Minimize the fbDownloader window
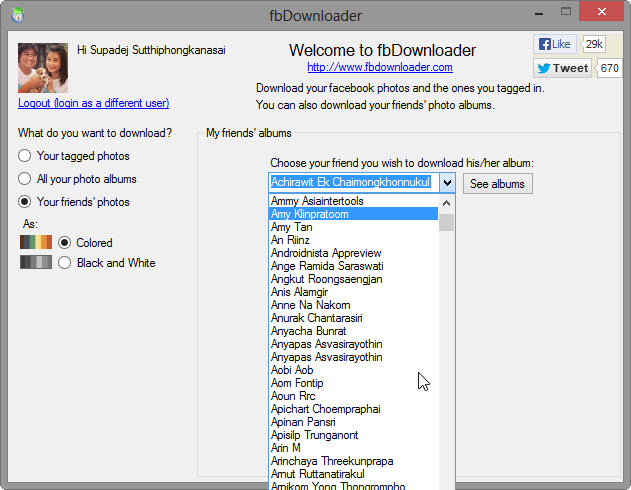 539,12
